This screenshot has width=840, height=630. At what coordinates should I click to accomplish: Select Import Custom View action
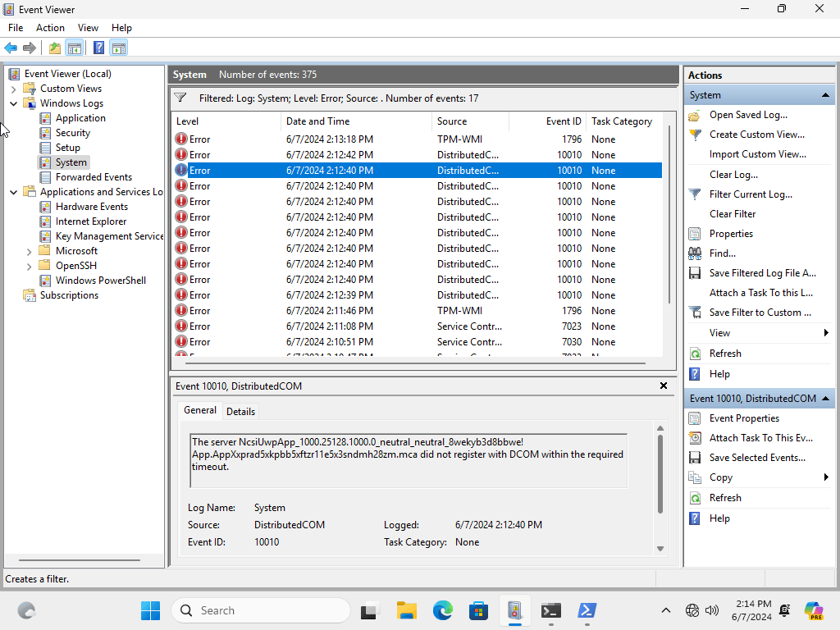[757, 154]
